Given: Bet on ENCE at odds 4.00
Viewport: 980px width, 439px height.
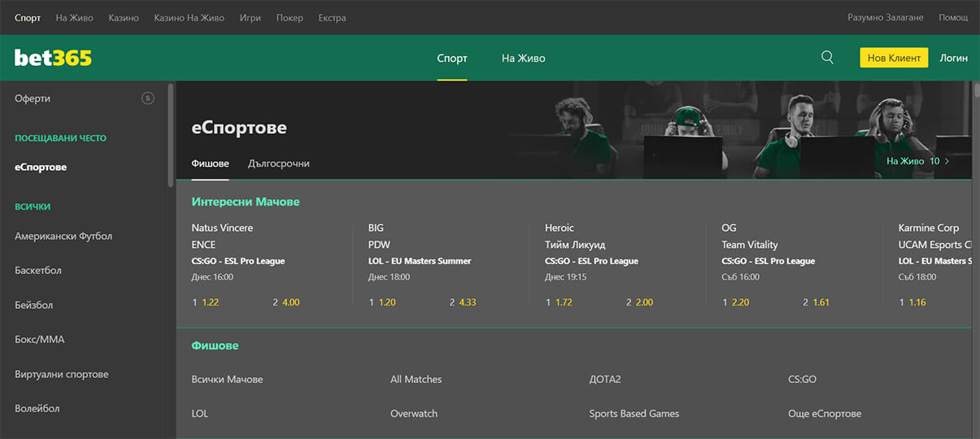Looking at the screenshot, I should (286, 302).
